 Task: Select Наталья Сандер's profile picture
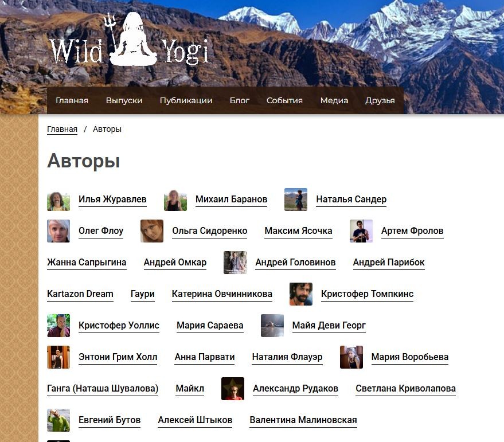click(296, 200)
